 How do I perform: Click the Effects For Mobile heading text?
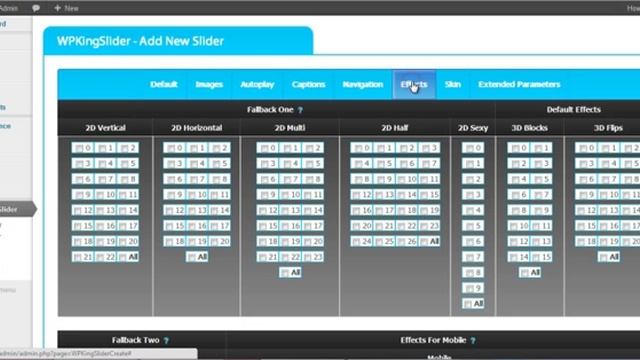point(433,340)
